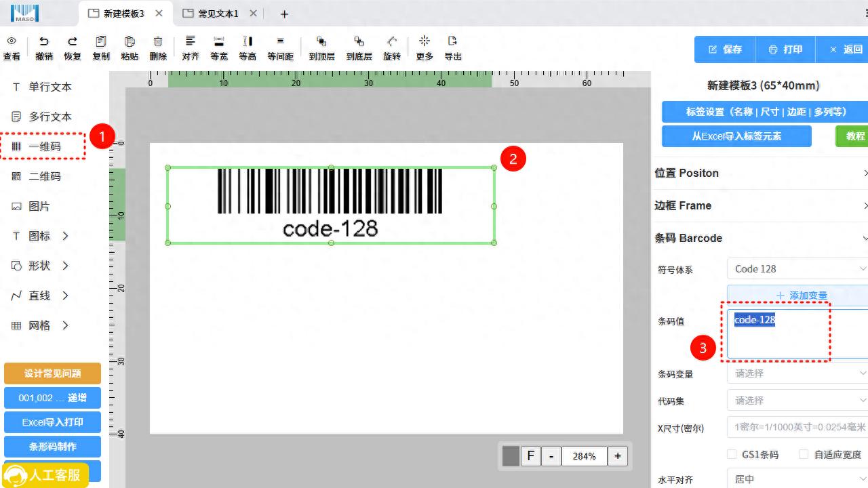Viewport: 868px width, 488px height.
Task: Click the 从Excel导入标签元素 button
Action: point(736,136)
